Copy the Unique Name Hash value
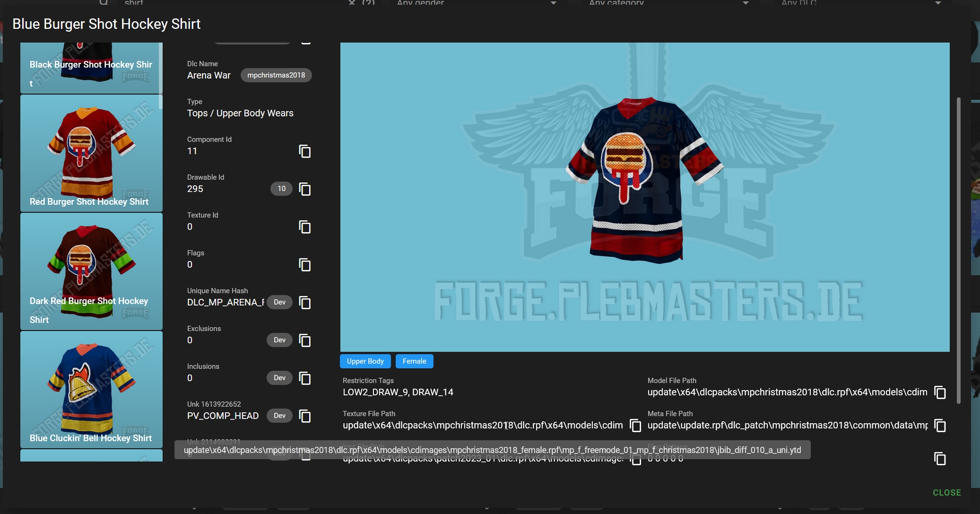Screen dimensions: 980x514 coord(305,303)
